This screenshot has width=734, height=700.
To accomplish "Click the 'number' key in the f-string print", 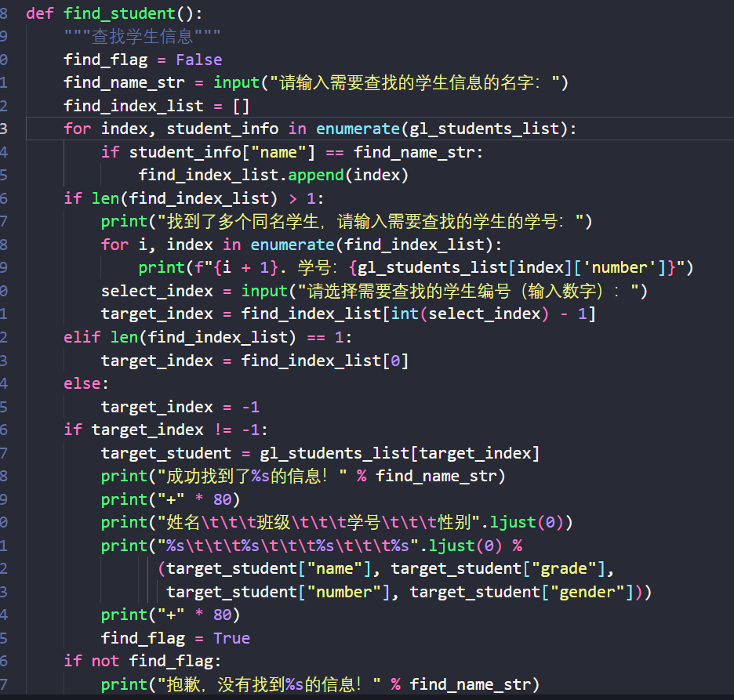I will [619, 268].
